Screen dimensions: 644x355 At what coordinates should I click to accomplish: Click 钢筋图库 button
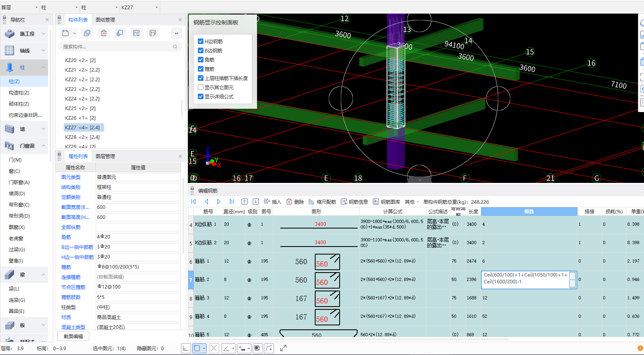click(386, 202)
